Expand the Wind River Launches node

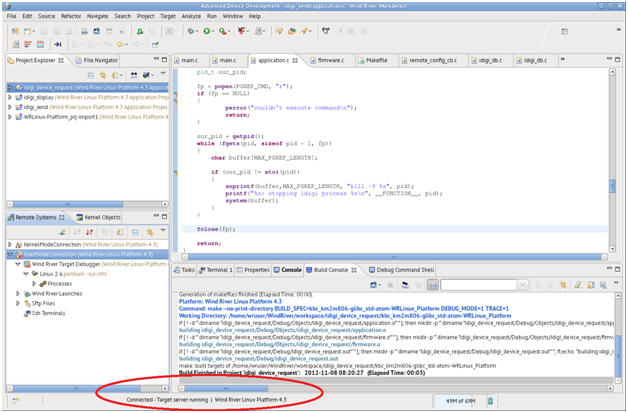(x=17, y=293)
